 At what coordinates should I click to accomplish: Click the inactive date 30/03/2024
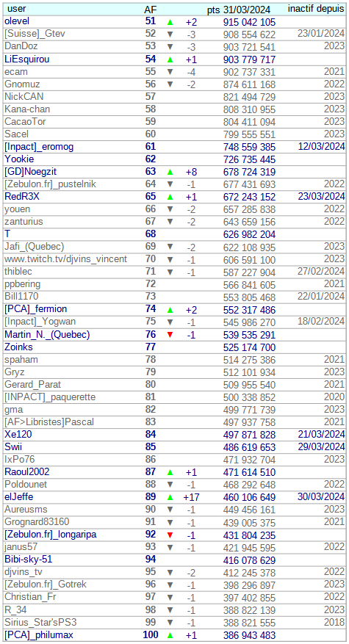click(321, 497)
